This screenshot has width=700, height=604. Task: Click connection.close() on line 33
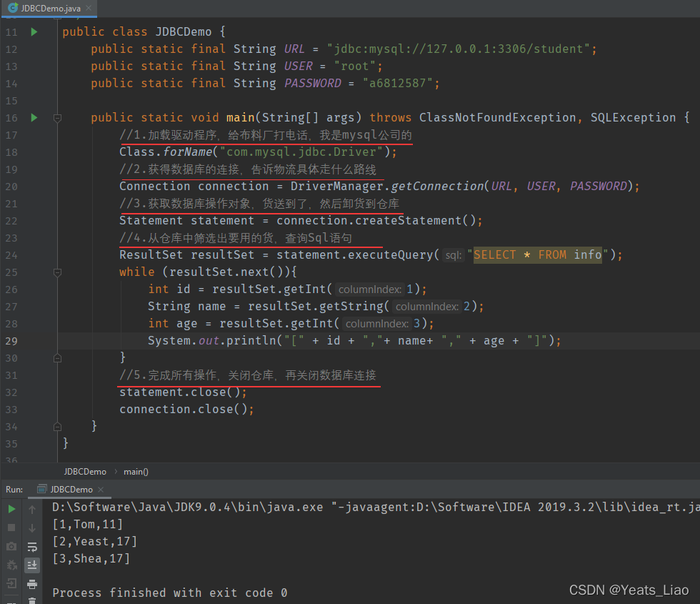[x=184, y=409]
